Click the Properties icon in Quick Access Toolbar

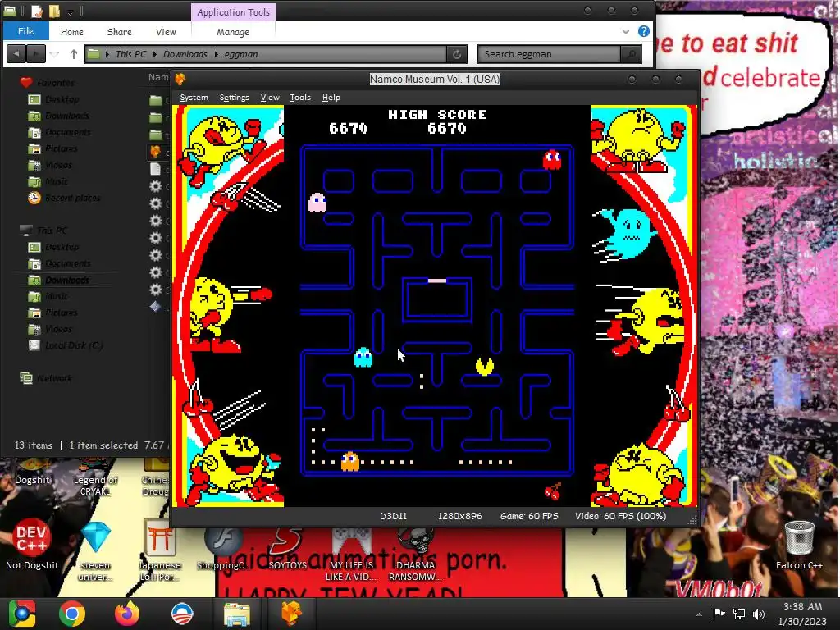click(x=36, y=11)
